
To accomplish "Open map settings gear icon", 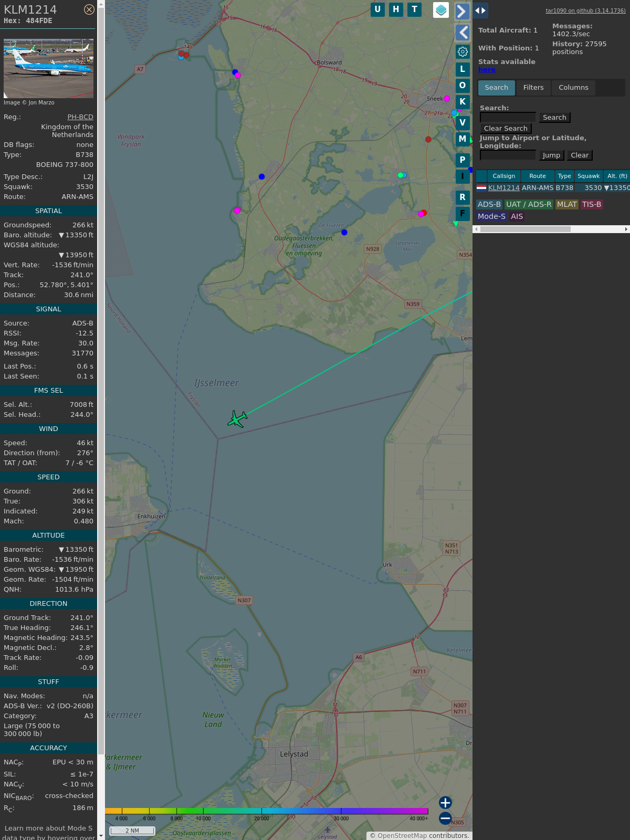I will click(x=463, y=51).
